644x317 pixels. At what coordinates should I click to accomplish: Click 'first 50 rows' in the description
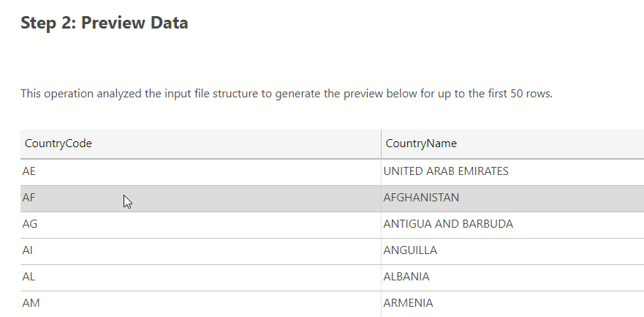point(515,94)
